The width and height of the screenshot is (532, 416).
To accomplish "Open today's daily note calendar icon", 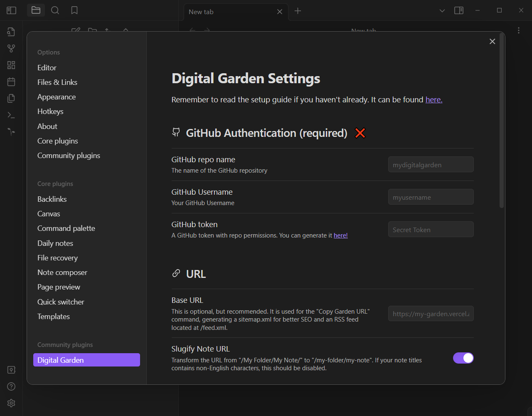I will click(11, 82).
